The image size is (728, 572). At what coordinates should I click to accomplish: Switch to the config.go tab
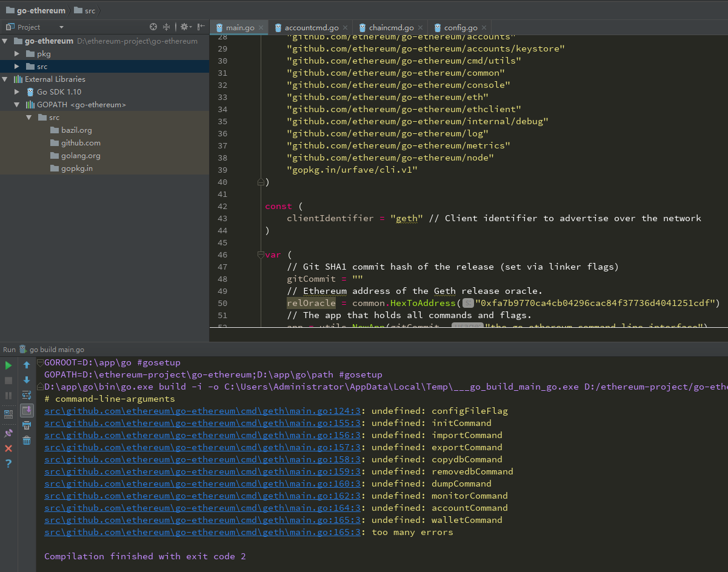pos(461,28)
